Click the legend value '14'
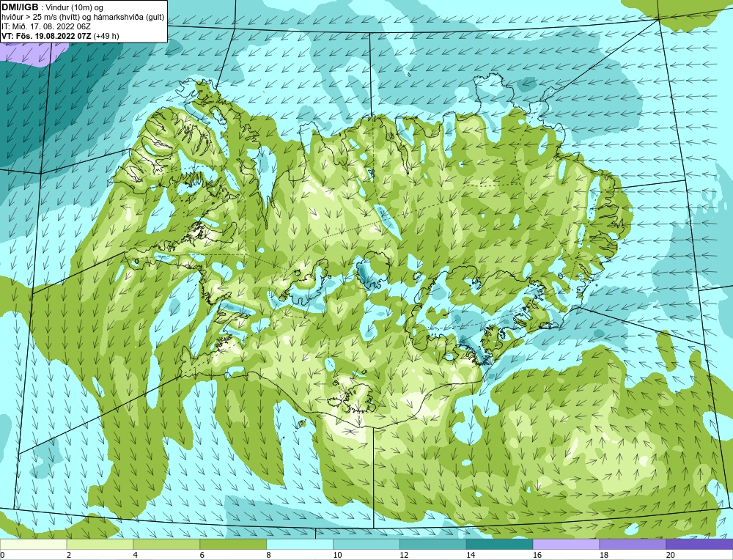The height and width of the screenshot is (560, 733). pos(471,555)
